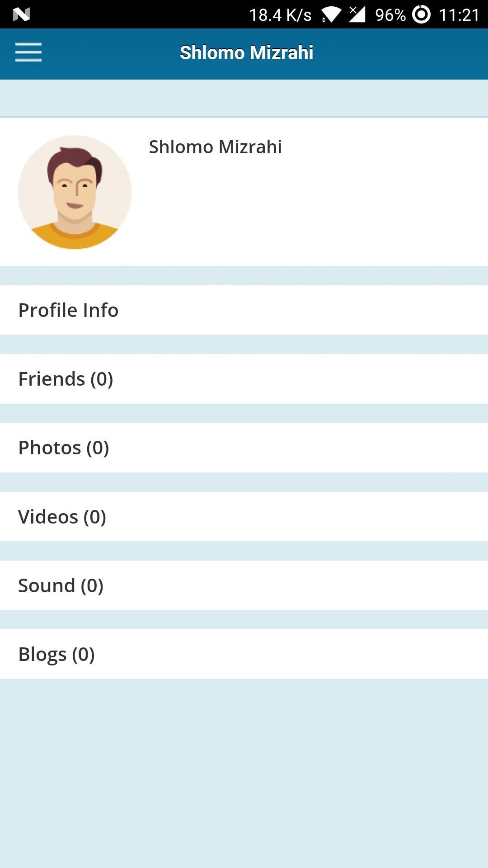Image resolution: width=488 pixels, height=868 pixels.
Task: Select the Sound (0) entry
Action: (244, 585)
